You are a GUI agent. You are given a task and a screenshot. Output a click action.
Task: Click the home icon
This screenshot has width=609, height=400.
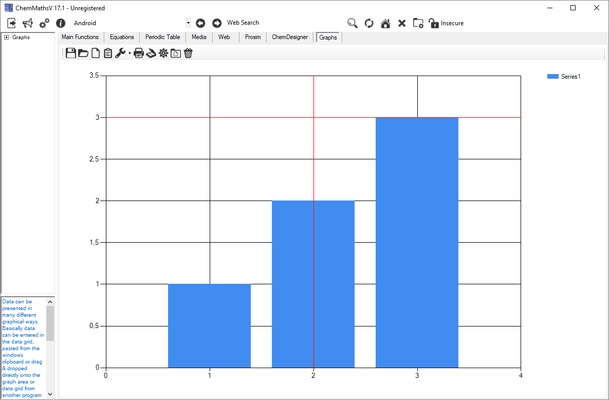(x=385, y=23)
